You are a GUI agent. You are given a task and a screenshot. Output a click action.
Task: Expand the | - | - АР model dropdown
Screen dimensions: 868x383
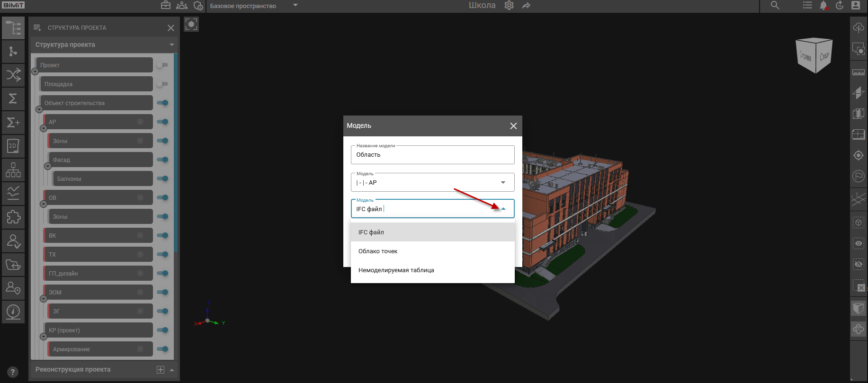[x=503, y=182]
